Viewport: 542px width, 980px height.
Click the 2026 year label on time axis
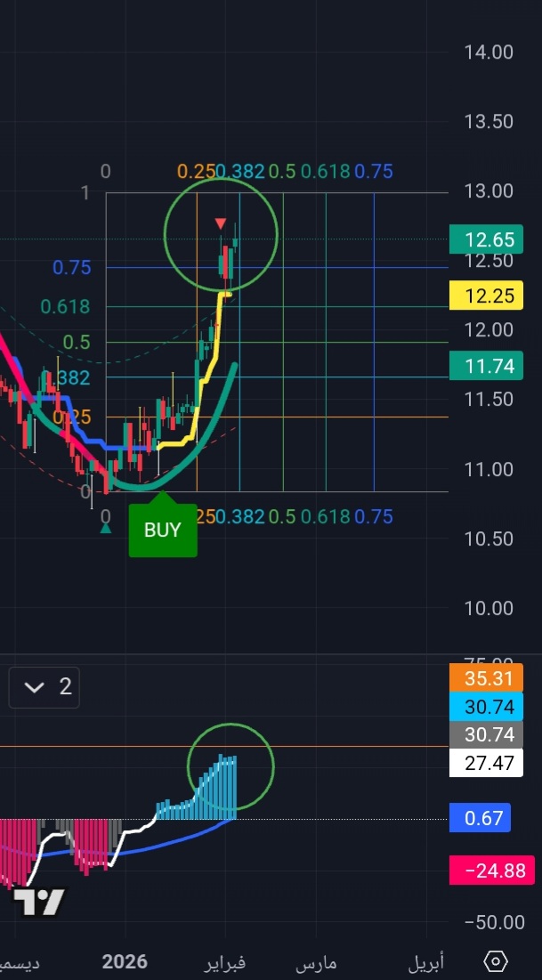(x=125, y=962)
